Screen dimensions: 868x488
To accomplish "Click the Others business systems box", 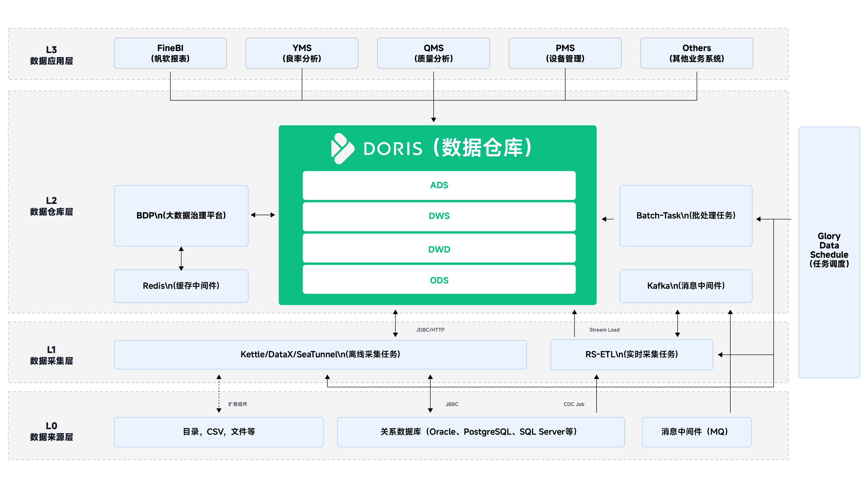I will click(697, 53).
